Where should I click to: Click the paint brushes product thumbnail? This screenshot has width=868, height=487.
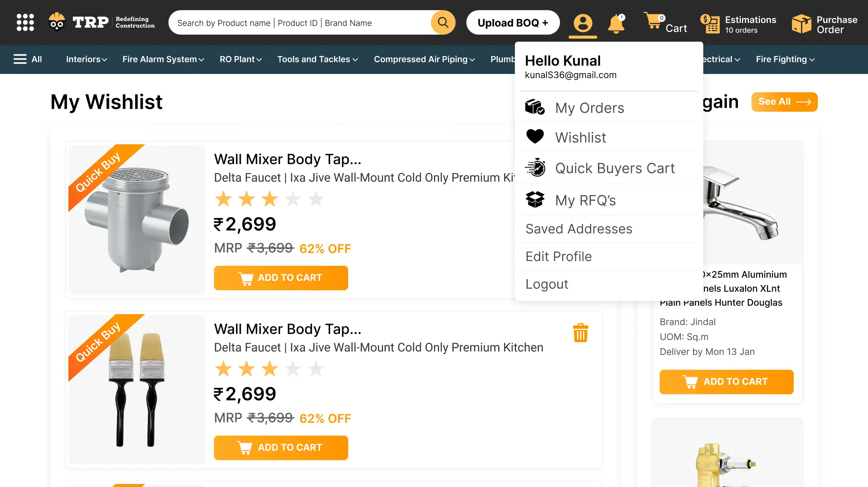coord(136,389)
